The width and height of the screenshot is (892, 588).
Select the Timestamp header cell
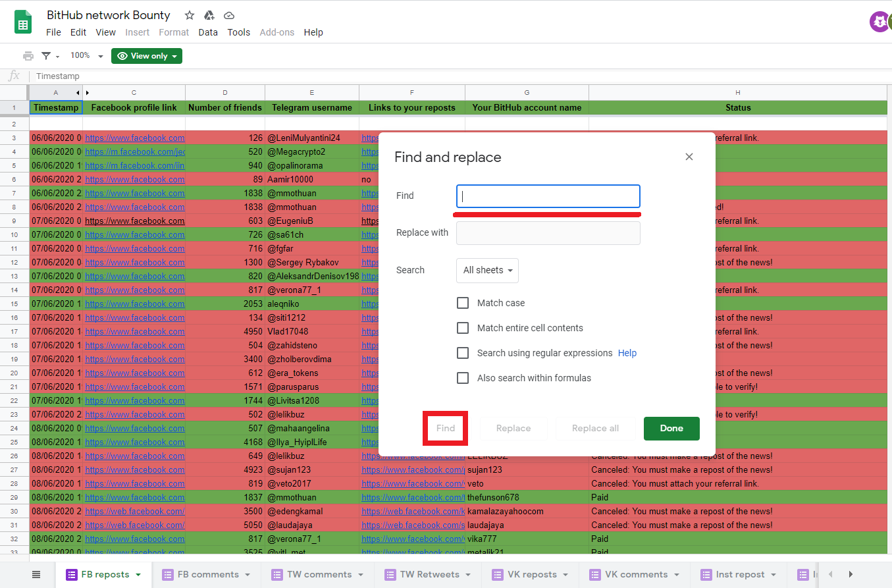point(56,107)
